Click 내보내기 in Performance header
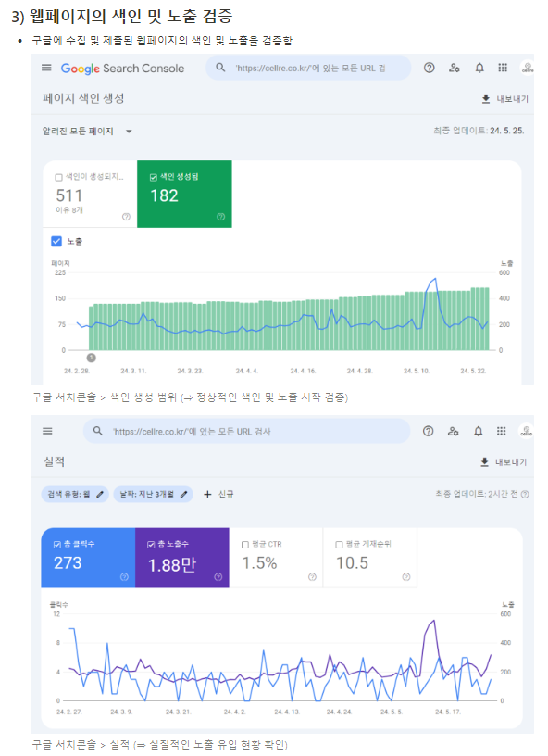The width and height of the screenshot is (548, 756). [511, 462]
